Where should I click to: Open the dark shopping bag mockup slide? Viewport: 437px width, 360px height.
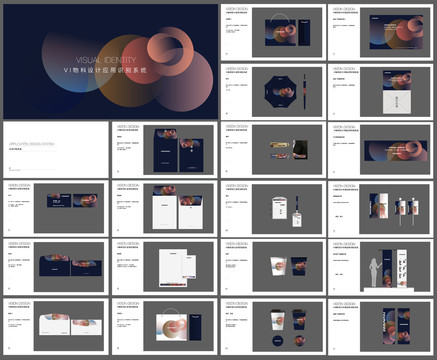(273, 32)
